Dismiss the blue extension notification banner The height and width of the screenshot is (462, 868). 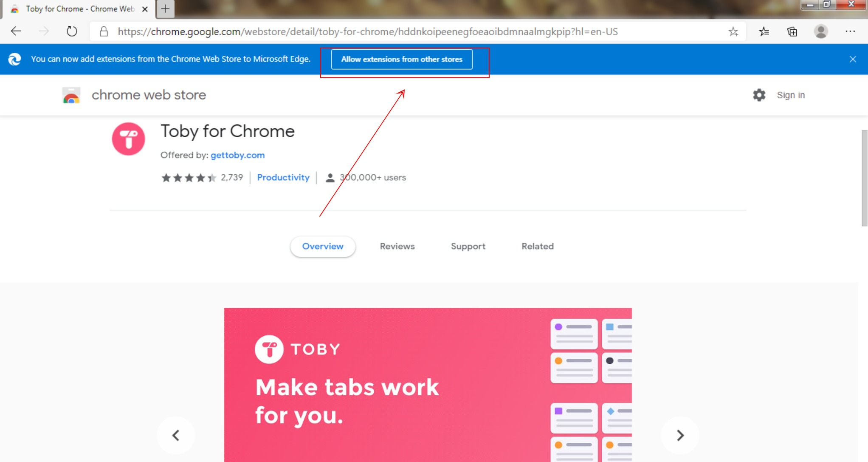(x=853, y=59)
